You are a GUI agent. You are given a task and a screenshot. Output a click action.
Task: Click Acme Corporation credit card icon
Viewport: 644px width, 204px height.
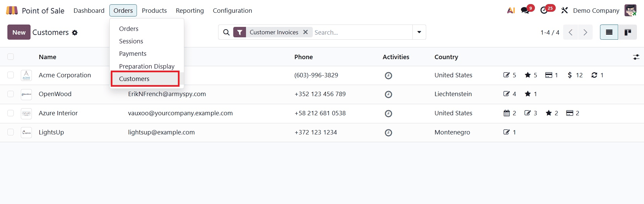[x=549, y=75]
